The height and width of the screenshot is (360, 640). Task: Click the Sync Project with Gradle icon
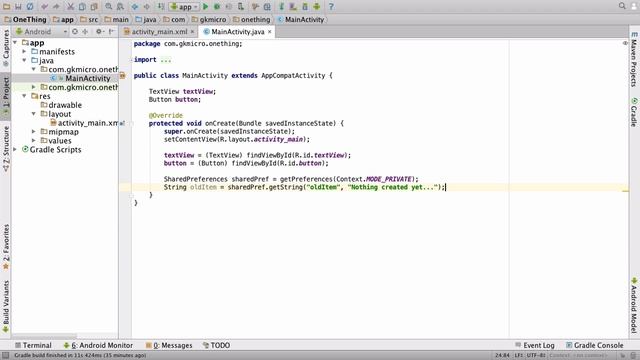281,7
